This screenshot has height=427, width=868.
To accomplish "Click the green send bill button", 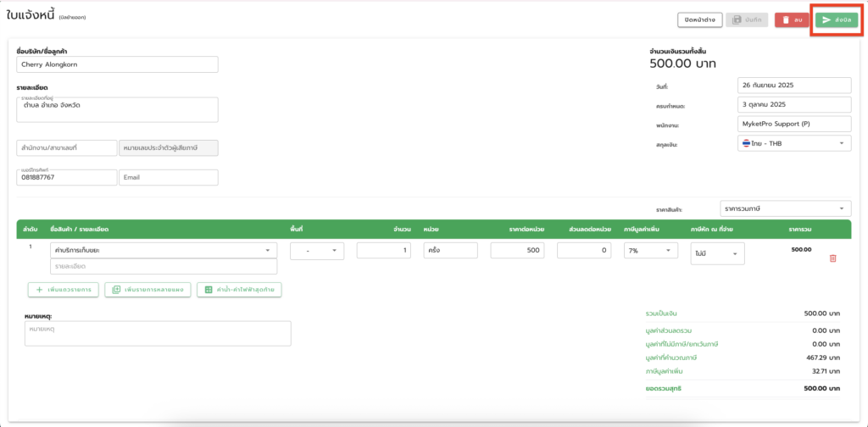I will (836, 19).
